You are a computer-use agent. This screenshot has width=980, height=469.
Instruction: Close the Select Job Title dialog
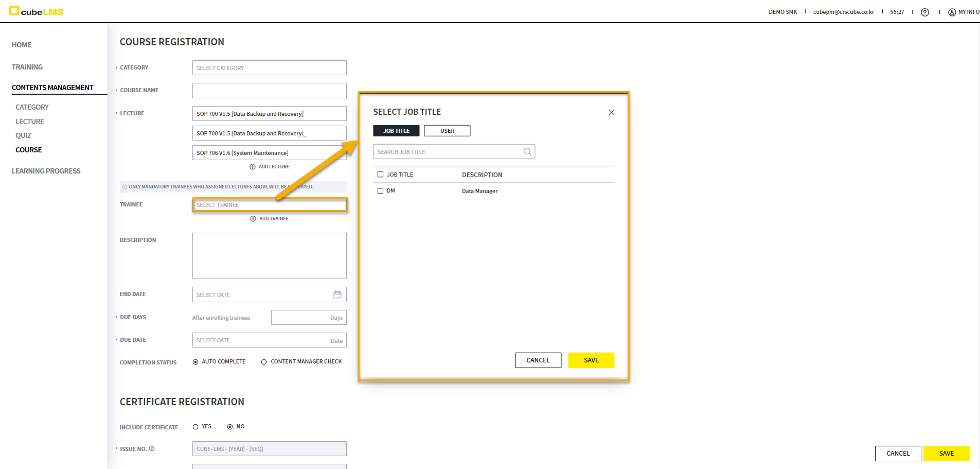(611, 112)
